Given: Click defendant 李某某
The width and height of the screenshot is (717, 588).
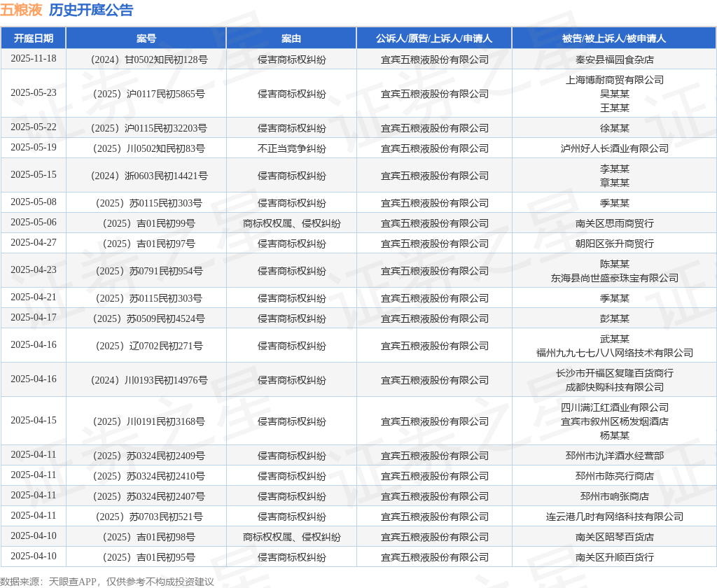Looking at the screenshot, I should pyautogui.click(x=615, y=169).
